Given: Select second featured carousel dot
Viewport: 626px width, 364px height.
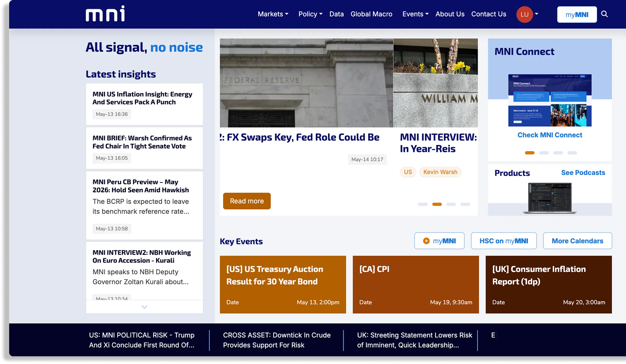Looking at the screenshot, I should tap(437, 204).
